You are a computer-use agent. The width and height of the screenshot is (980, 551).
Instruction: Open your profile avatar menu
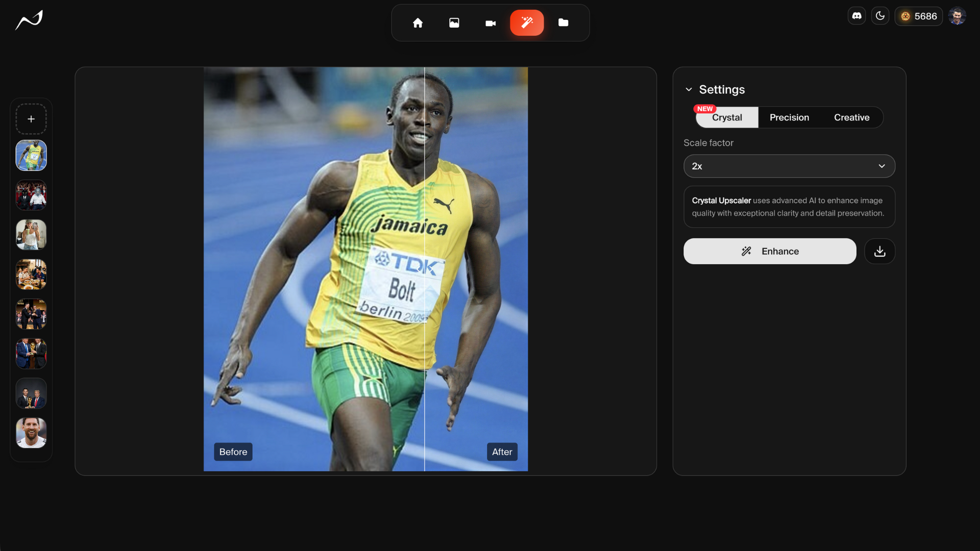[x=958, y=16]
